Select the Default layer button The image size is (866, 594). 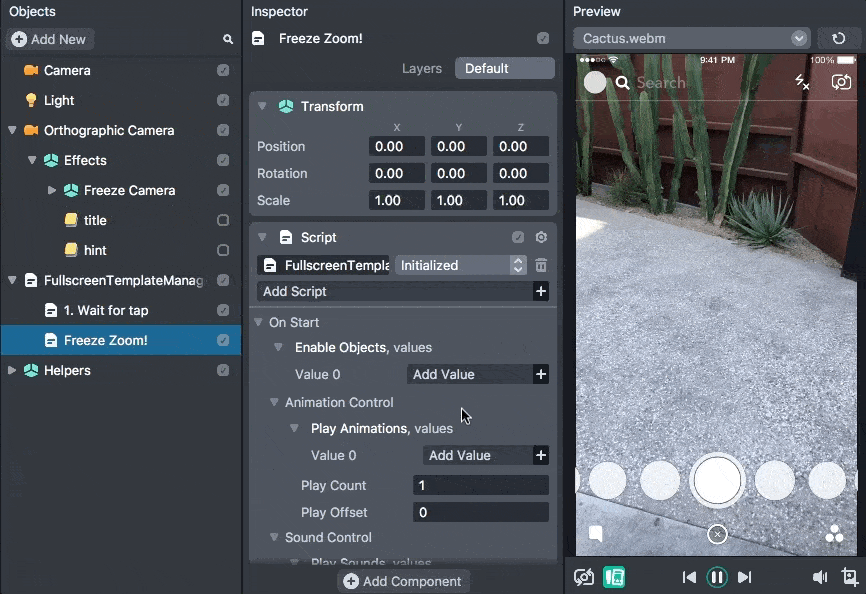[x=504, y=68]
